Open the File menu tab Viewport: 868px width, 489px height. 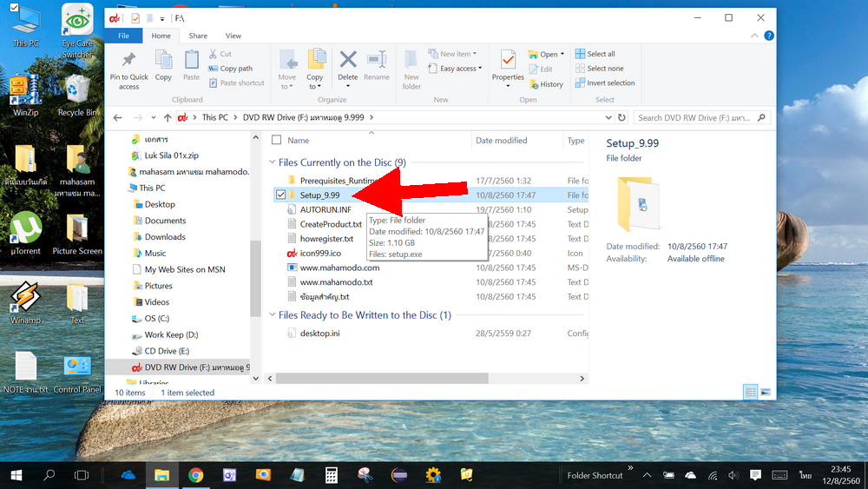(x=124, y=36)
